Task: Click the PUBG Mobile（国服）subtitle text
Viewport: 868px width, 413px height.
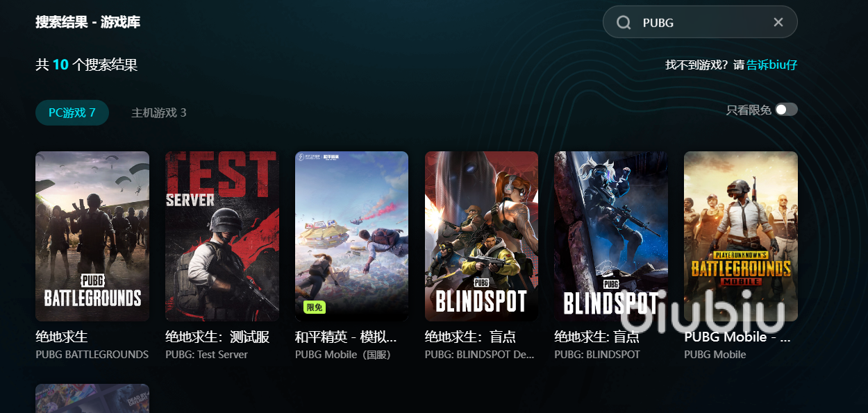Action: tap(343, 355)
